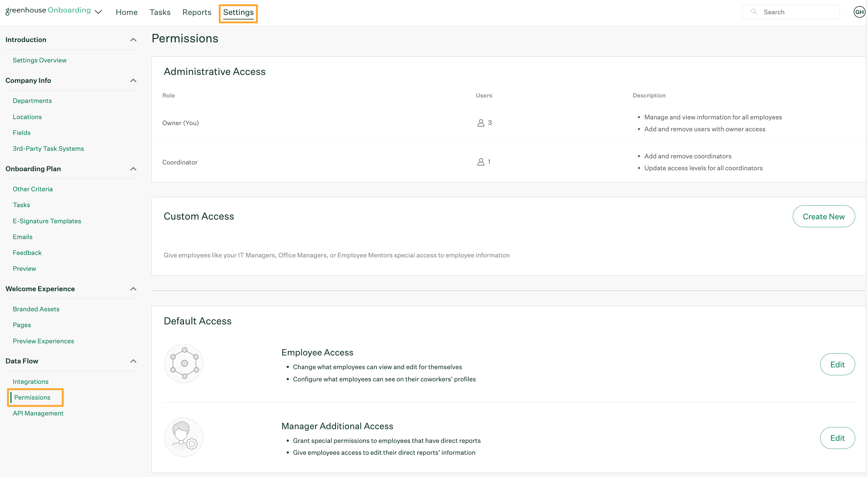Click the GH user avatar icon
Image resolution: width=868 pixels, height=477 pixels.
pyautogui.click(x=859, y=12)
